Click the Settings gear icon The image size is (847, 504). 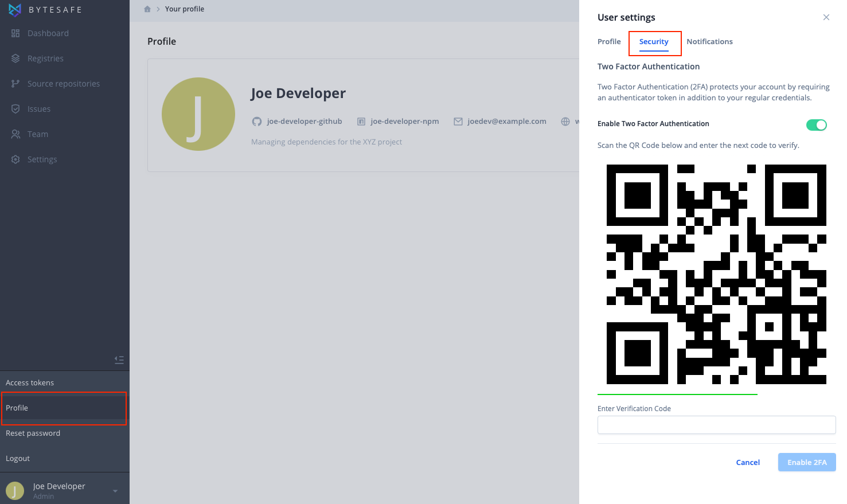coord(15,159)
